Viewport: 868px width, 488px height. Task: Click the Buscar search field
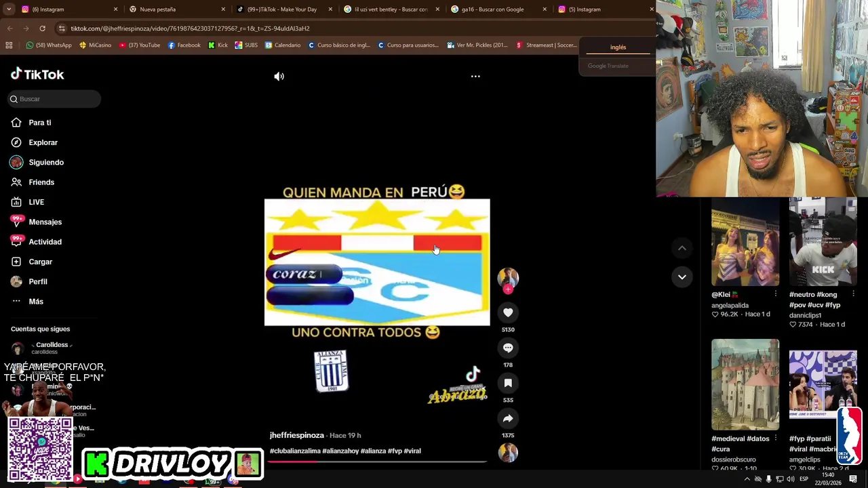coord(54,99)
